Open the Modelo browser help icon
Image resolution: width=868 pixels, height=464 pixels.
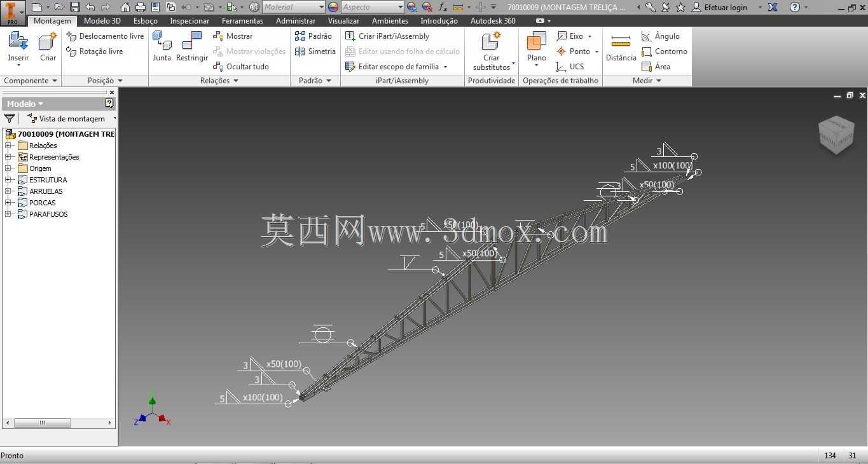pyautogui.click(x=109, y=103)
